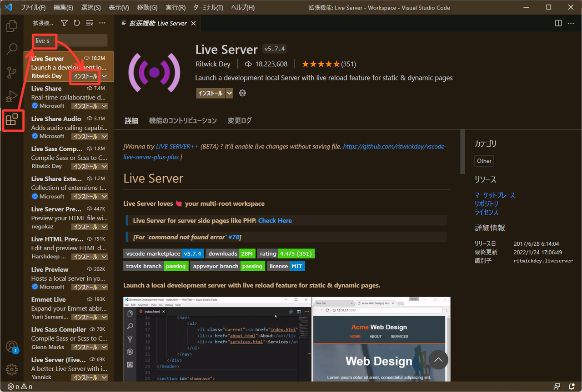This screenshot has height=392, width=582.
Task: Show errors and warnings in status bar
Action: tap(20, 387)
